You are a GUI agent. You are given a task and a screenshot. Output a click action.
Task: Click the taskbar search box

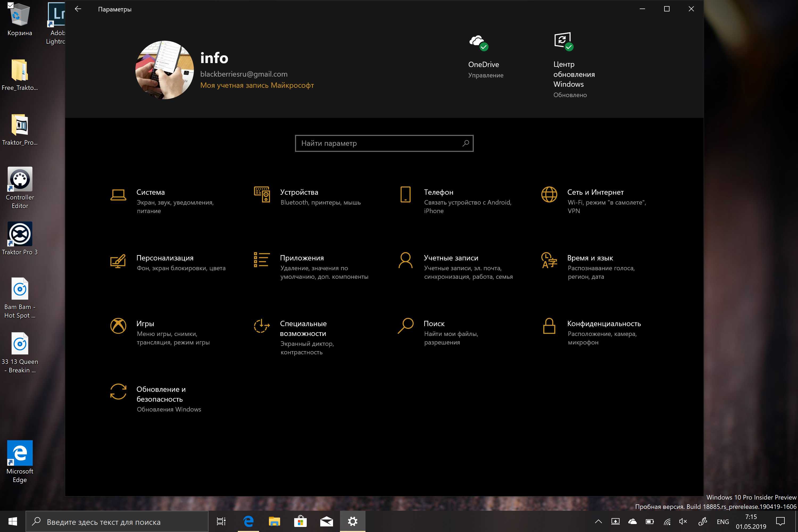[117, 521]
